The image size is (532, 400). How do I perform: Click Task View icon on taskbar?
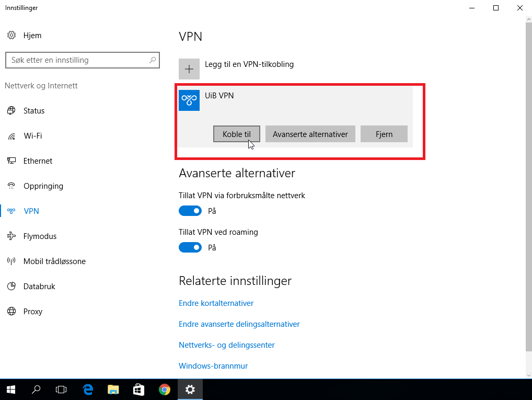(x=62, y=389)
